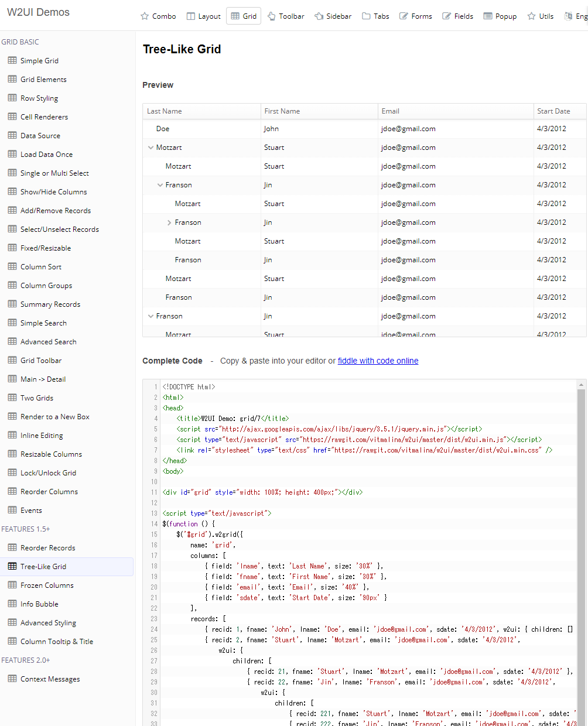Select the Doe John record row

coord(364,129)
